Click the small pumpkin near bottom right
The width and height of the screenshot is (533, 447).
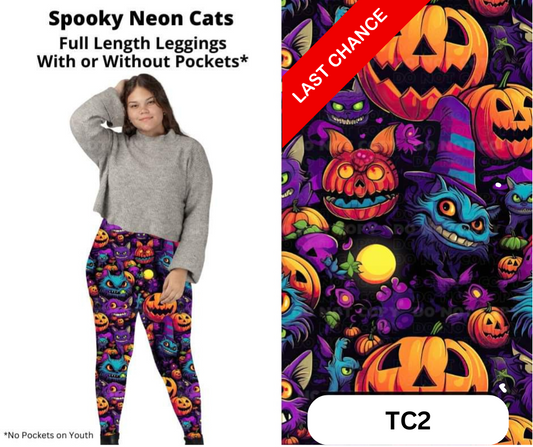click(489, 326)
